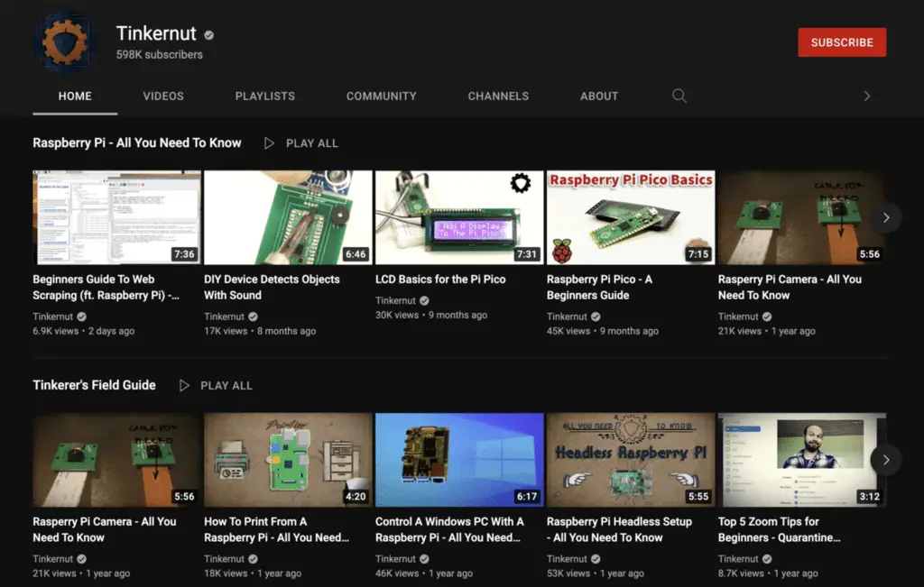
Task: Play all in Raspberry Pi playlist
Action: [301, 143]
